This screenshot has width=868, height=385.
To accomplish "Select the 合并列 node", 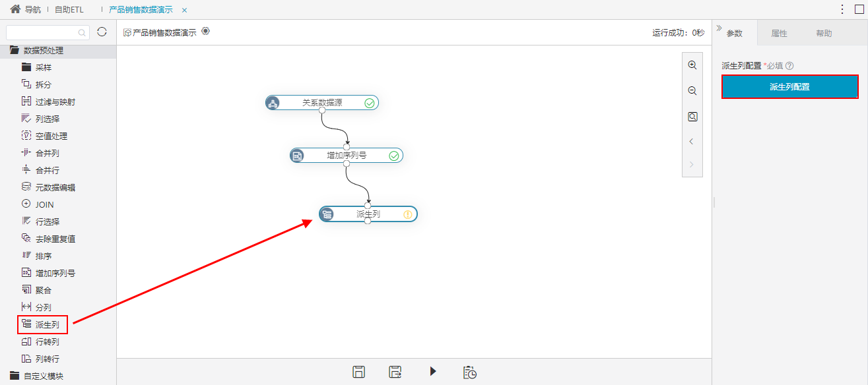I will tap(41, 153).
